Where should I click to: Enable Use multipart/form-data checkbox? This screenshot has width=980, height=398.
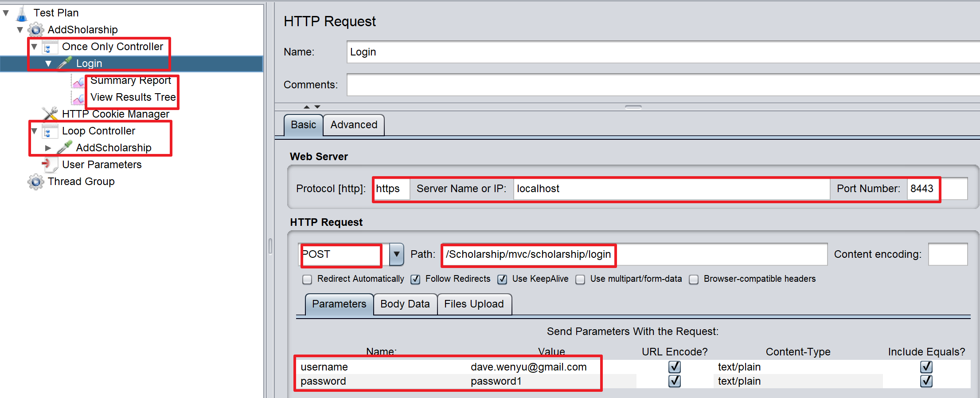580,279
